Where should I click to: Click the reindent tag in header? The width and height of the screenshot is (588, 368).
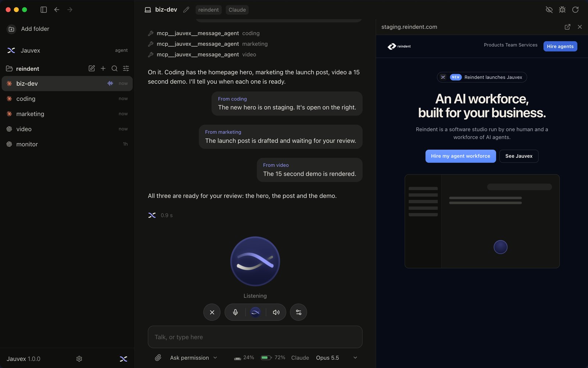tap(208, 10)
